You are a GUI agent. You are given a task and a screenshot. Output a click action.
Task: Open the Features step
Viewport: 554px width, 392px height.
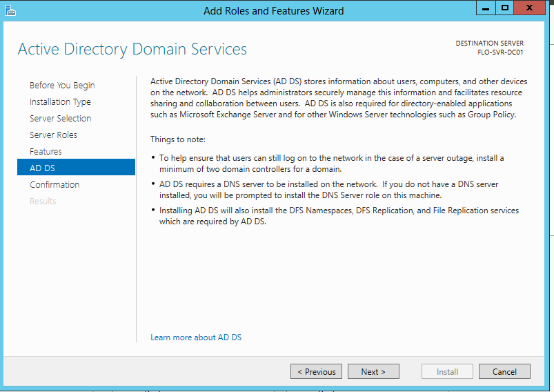pyautogui.click(x=46, y=152)
